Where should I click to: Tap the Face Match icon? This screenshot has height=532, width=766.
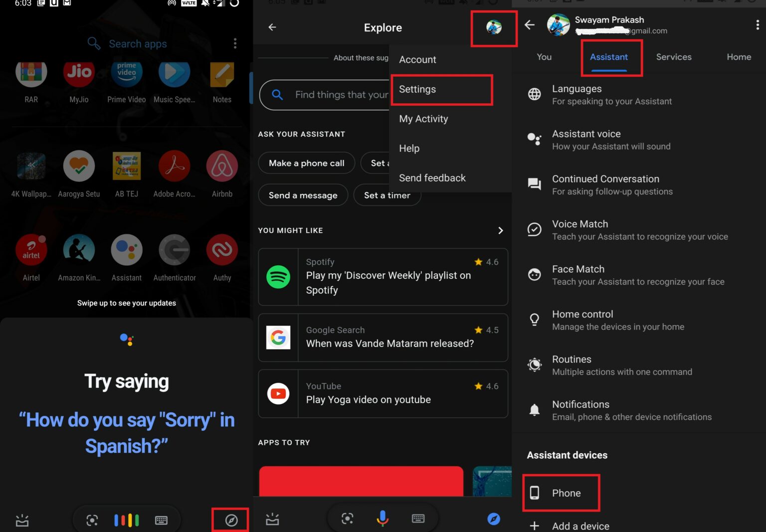534,275
